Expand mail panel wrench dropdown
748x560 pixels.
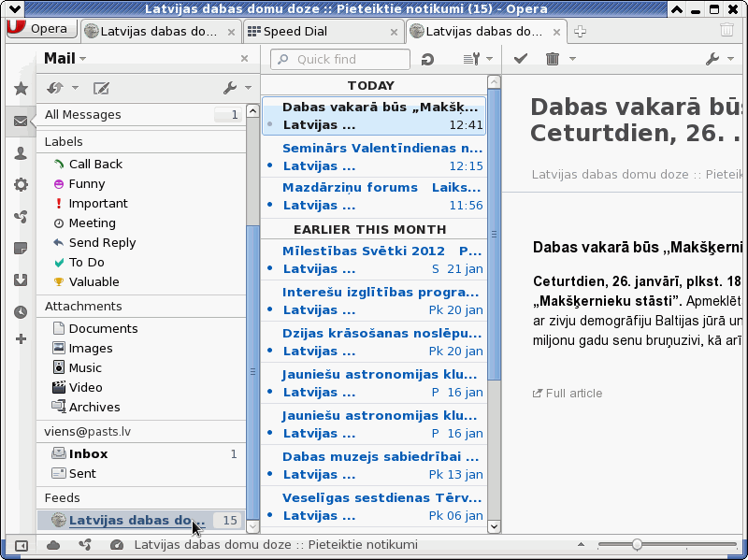coord(248,88)
